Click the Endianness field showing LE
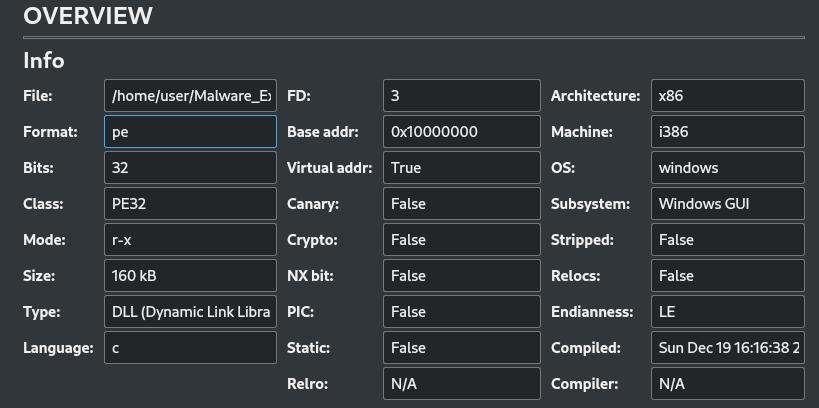819x408 pixels. 727,312
